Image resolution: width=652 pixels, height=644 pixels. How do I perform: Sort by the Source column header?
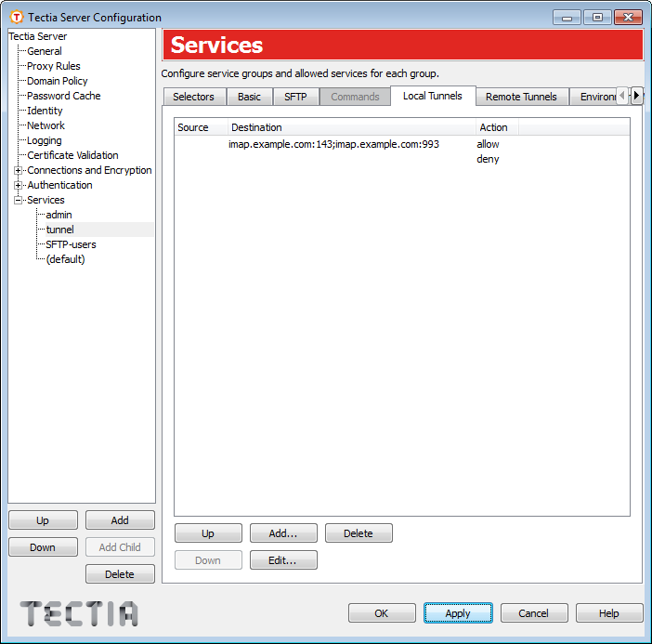click(201, 127)
